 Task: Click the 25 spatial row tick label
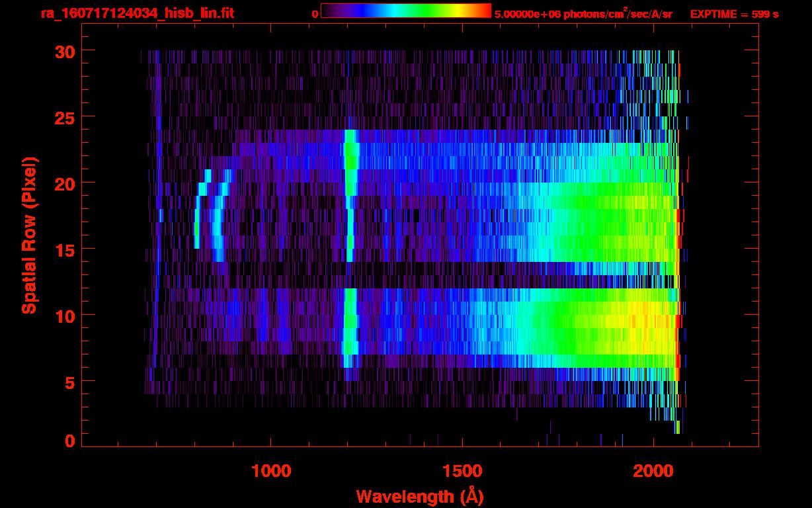[x=65, y=117]
